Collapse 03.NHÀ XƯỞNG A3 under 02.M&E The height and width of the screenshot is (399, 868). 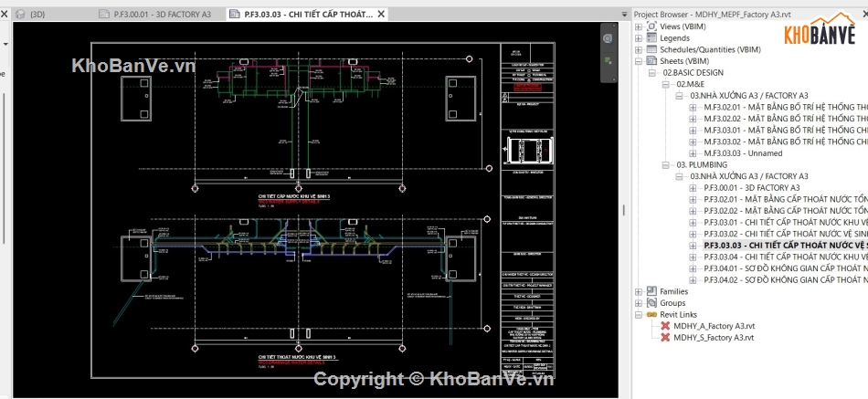(679, 96)
